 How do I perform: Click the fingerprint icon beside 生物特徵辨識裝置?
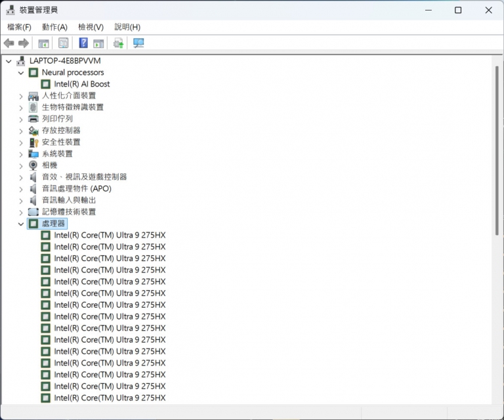pos(33,108)
